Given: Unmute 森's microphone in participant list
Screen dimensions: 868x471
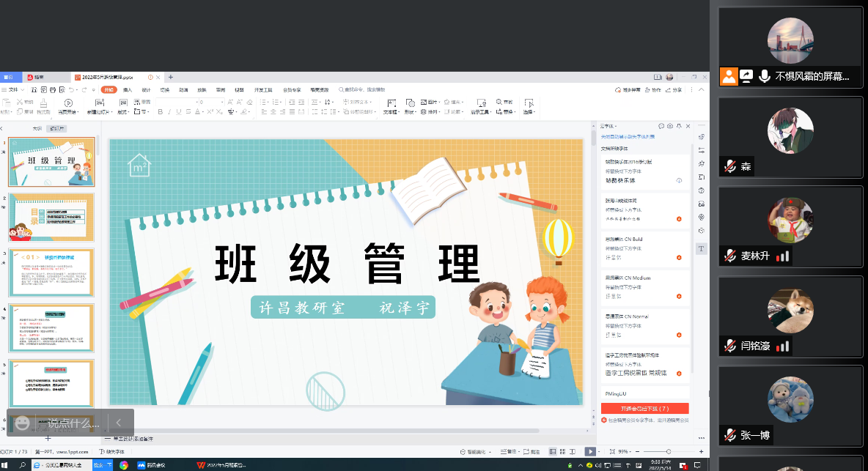Looking at the screenshot, I should tap(729, 167).
